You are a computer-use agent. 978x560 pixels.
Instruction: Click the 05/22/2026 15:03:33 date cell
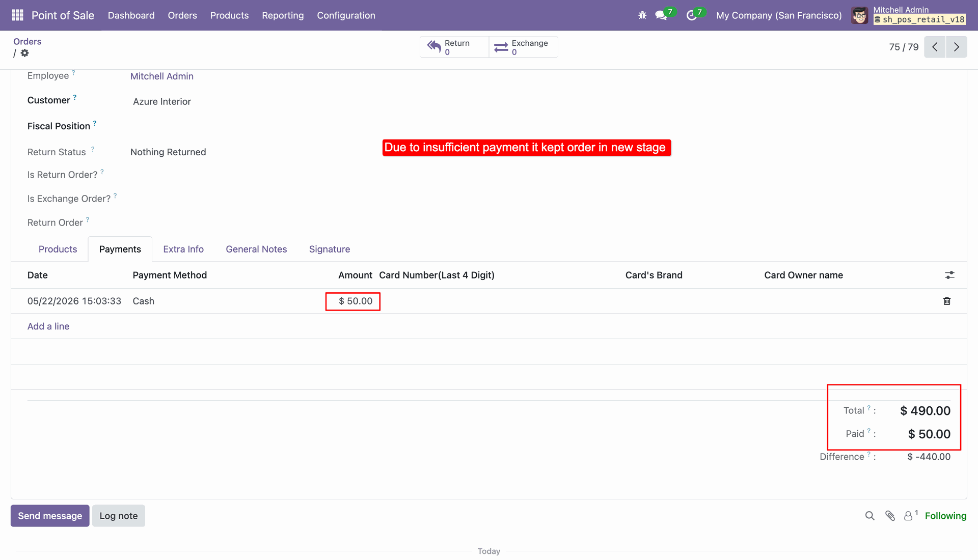74,301
